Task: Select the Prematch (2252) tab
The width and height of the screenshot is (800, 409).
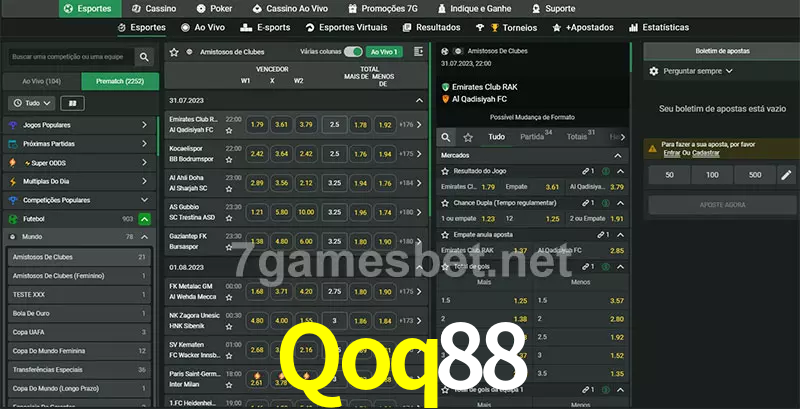Action: [119, 80]
